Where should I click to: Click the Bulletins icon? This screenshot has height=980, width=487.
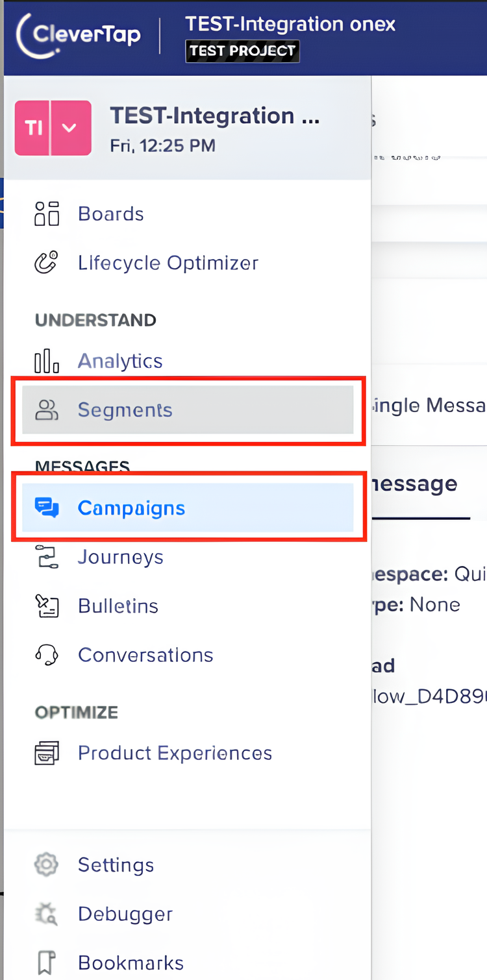[47, 606]
